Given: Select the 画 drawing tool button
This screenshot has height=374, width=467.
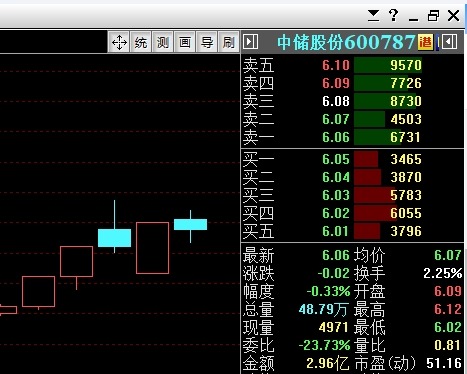Looking at the screenshot, I should [185, 42].
